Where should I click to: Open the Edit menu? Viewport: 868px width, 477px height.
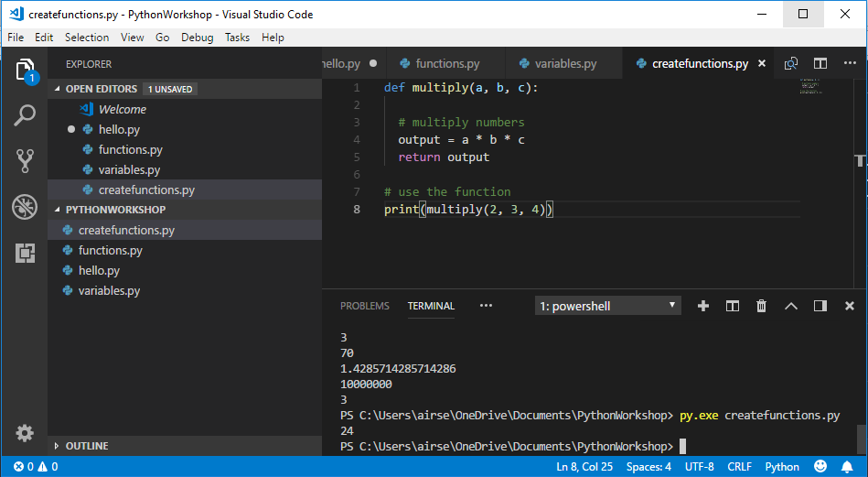pos(44,38)
